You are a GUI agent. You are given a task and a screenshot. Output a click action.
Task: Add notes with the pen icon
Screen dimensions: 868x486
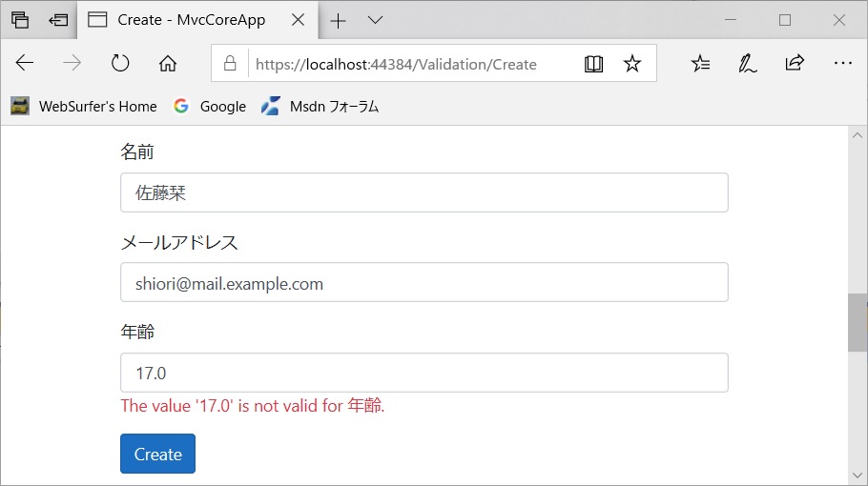(x=747, y=64)
